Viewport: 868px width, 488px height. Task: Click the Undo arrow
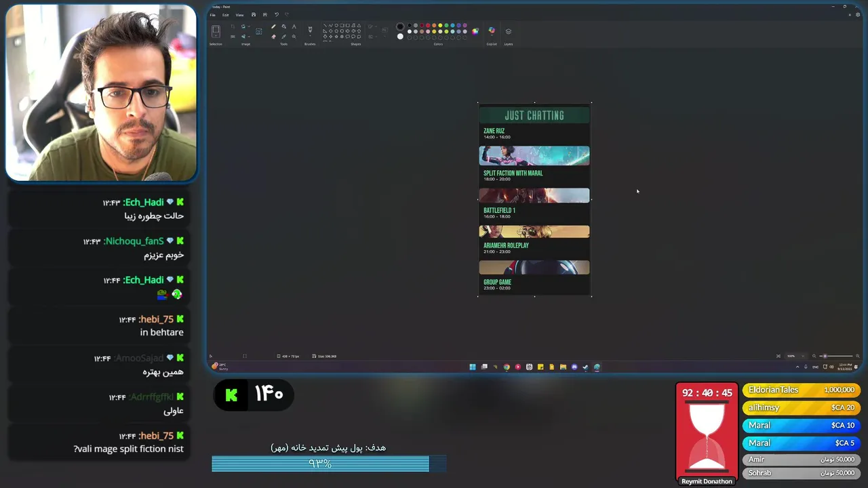pos(277,15)
